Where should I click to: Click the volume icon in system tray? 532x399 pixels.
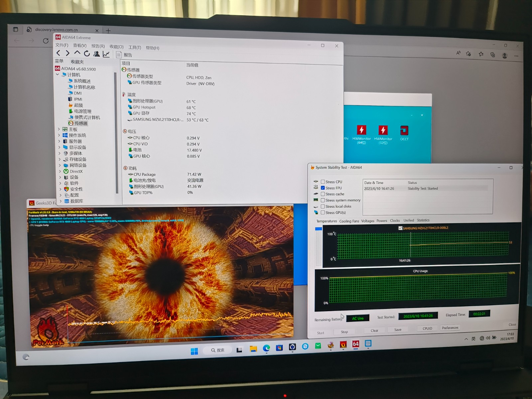tap(488, 338)
